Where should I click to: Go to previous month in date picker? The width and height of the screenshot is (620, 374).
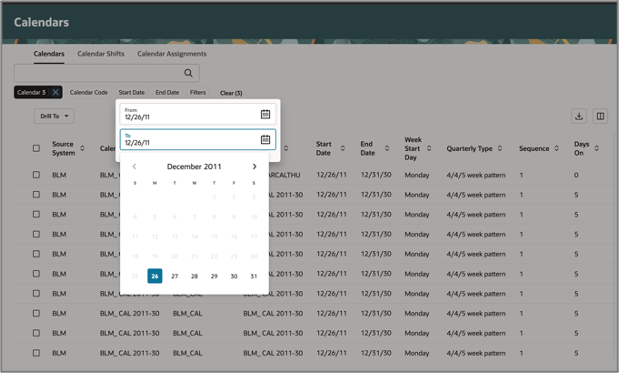[x=134, y=166]
